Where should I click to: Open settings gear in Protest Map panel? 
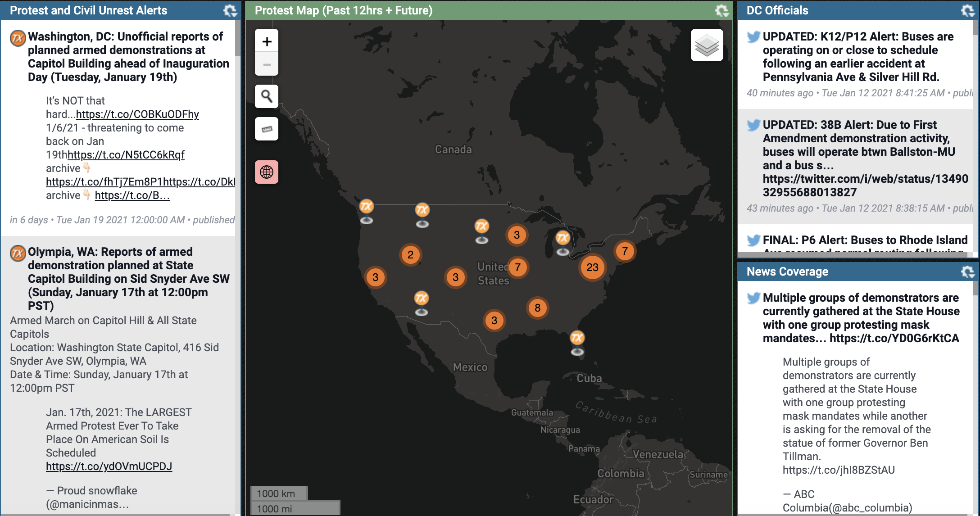point(722,10)
